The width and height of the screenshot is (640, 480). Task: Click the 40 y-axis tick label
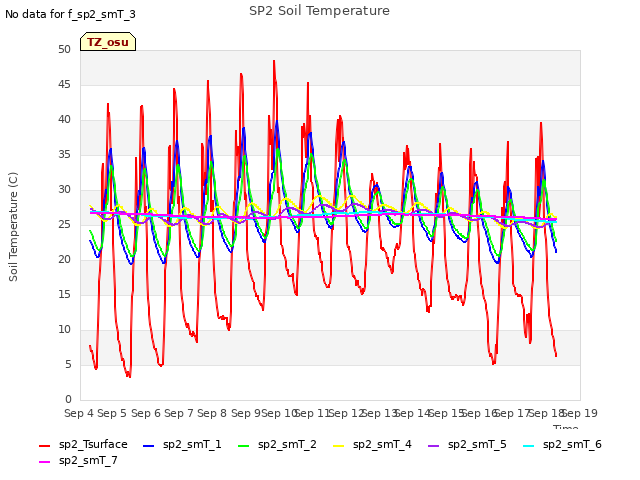64,120
